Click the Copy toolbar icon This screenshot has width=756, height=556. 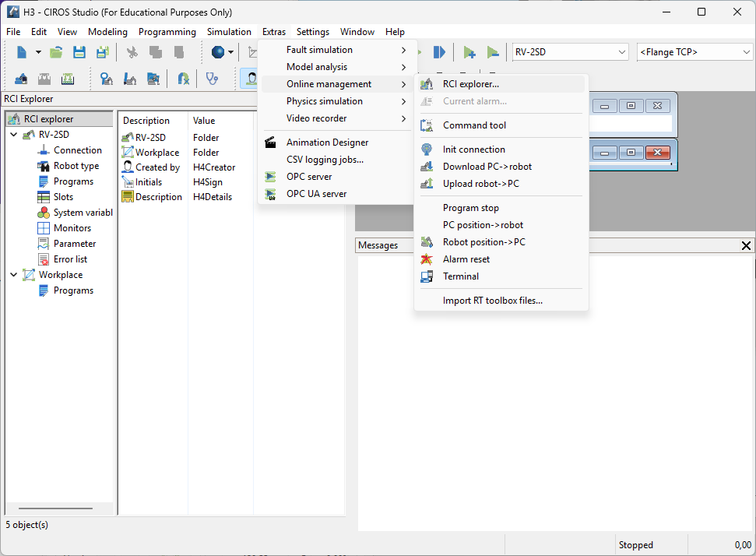point(155,52)
